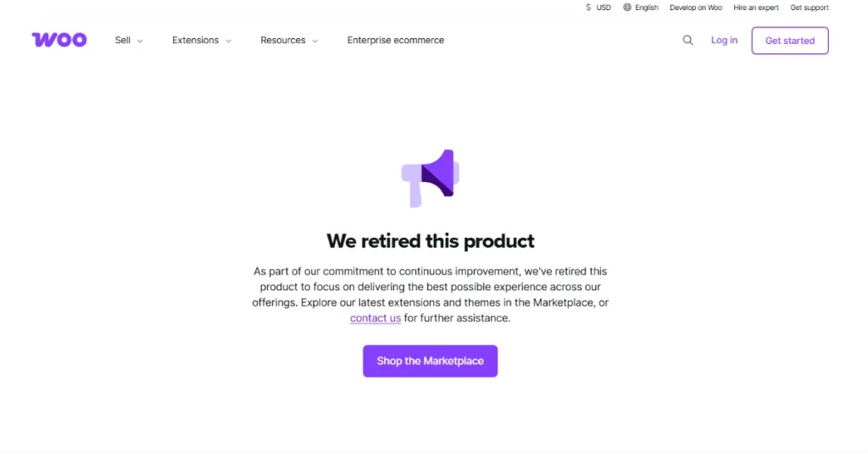Open the Extensions menu

click(195, 40)
